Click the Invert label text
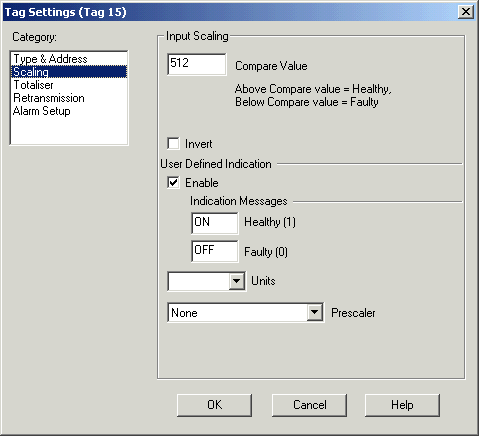Viewport: 479px width, 436px height. point(199,144)
